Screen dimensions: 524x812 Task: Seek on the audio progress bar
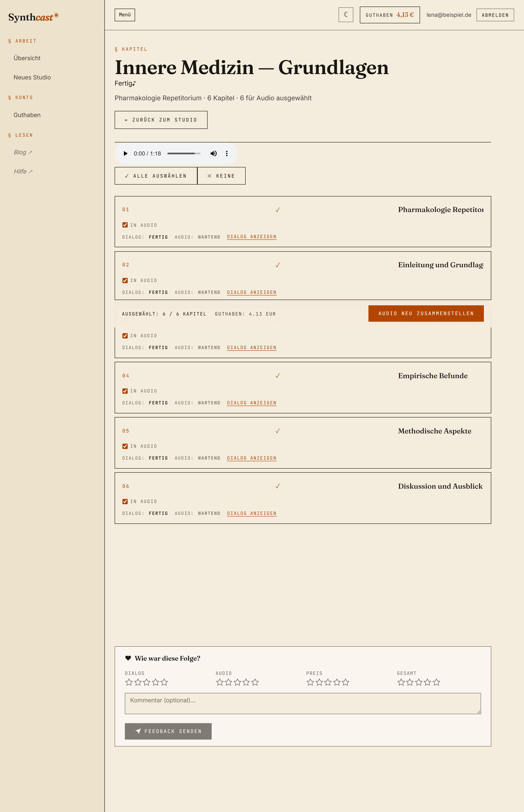(x=184, y=153)
